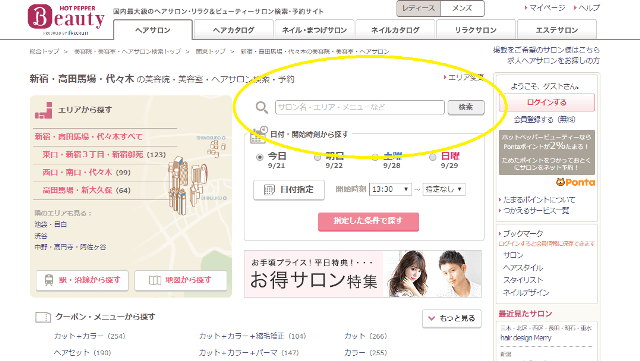This screenshot has height=361, width=640.
Task: Click the Ponta logo
Action: coord(575,182)
